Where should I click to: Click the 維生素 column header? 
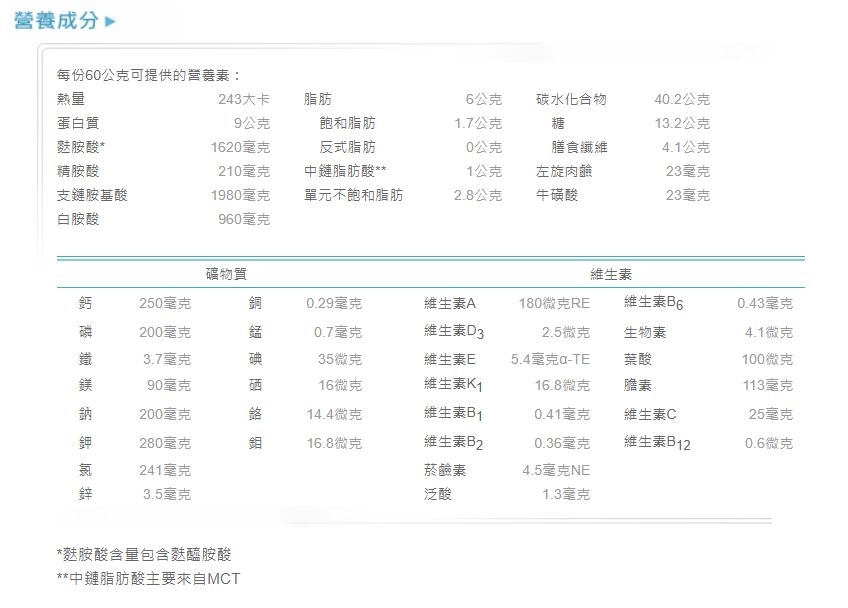[x=610, y=274]
